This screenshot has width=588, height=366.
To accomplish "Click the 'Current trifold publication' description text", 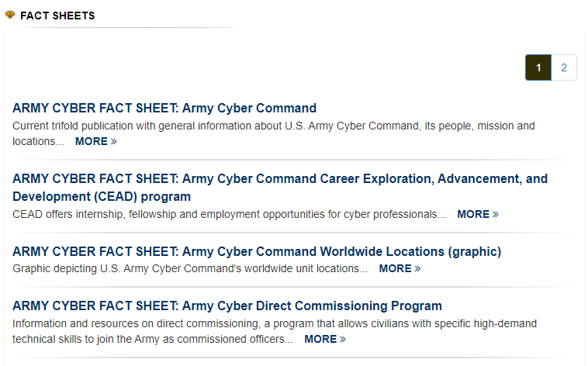I will click(x=273, y=133).
